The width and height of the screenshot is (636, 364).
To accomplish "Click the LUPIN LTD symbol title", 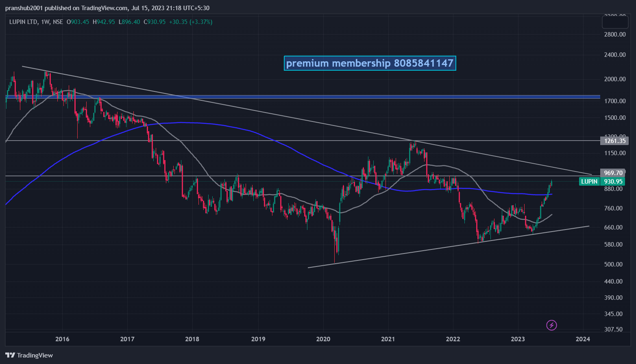I will click(23, 22).
